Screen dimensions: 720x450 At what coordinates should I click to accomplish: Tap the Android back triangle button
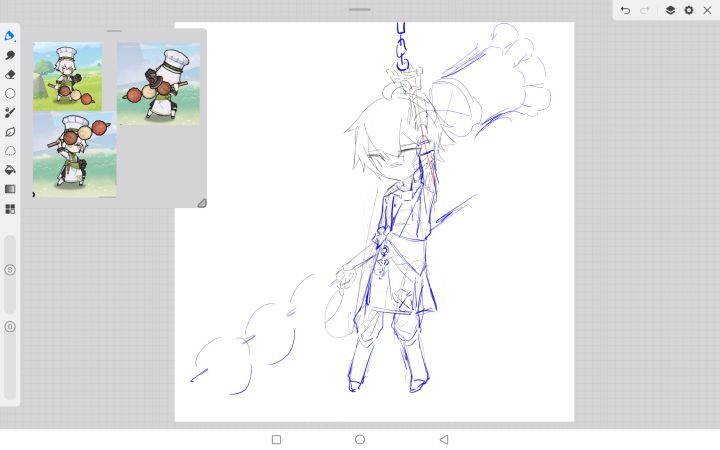point(444,439)
